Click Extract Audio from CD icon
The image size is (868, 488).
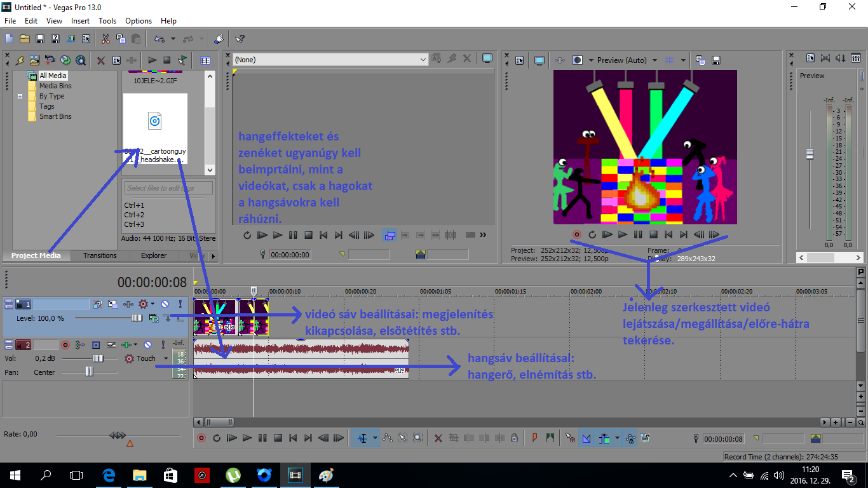[65, 60]
